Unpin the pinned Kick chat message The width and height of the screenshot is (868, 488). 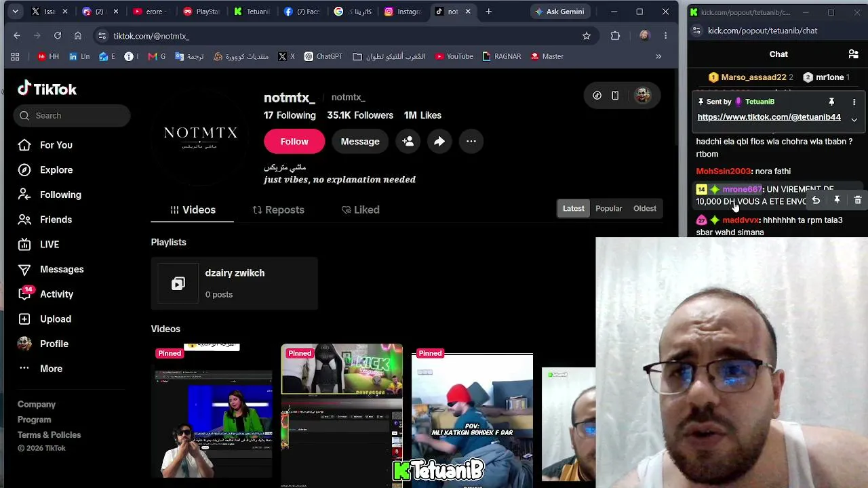tap(831, 102)
